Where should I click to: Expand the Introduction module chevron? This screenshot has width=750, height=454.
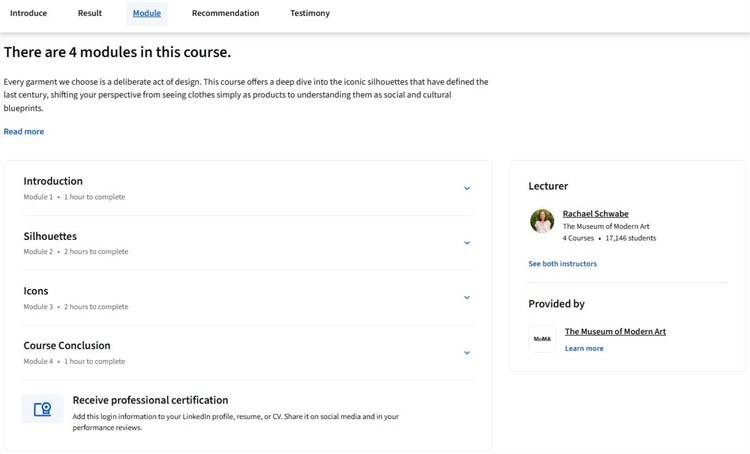(467, 188)
